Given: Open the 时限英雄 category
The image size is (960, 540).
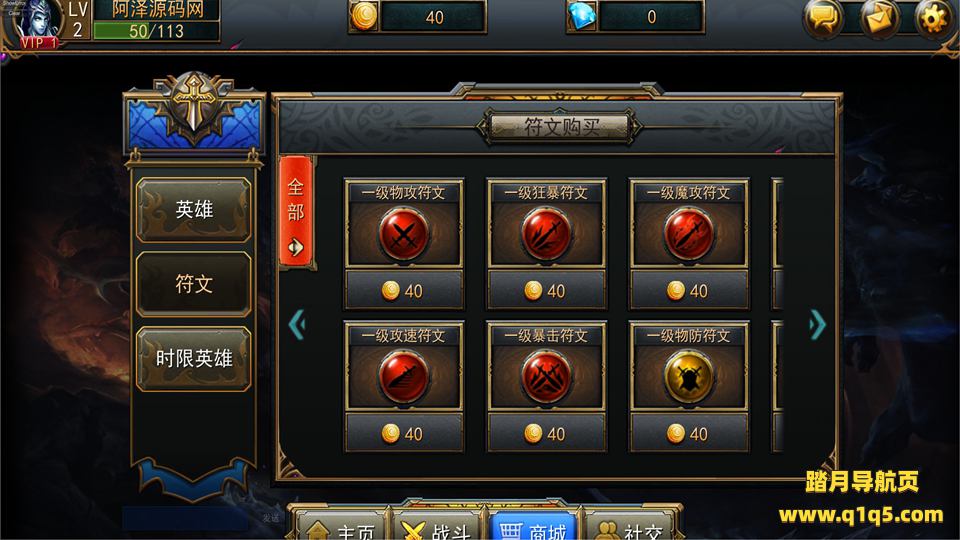Looking at the screenshot, I should [x=193, y=359].
